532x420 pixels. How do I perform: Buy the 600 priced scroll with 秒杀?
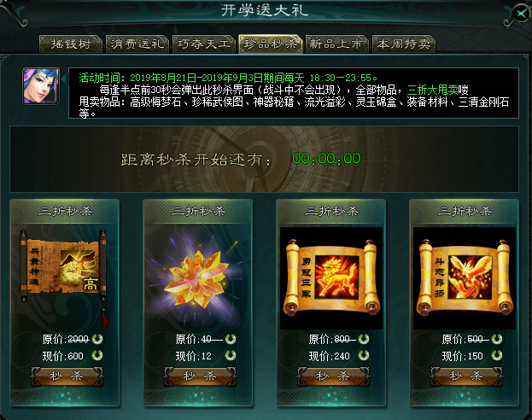point(67,376)
